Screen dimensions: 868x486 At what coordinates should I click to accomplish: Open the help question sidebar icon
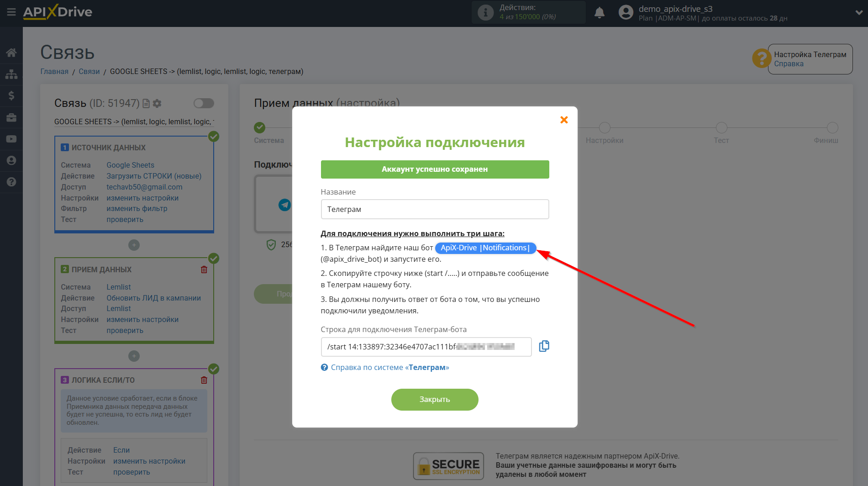point(11,182)
